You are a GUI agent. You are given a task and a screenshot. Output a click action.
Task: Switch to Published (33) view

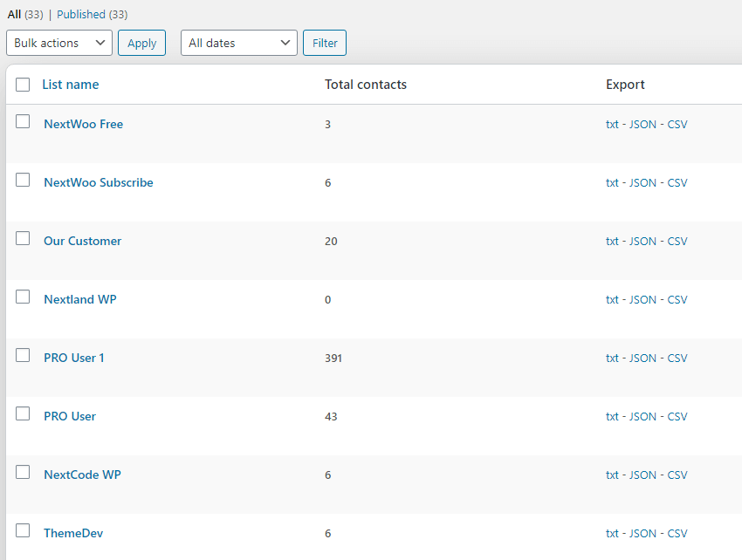[x=93, y=15]
